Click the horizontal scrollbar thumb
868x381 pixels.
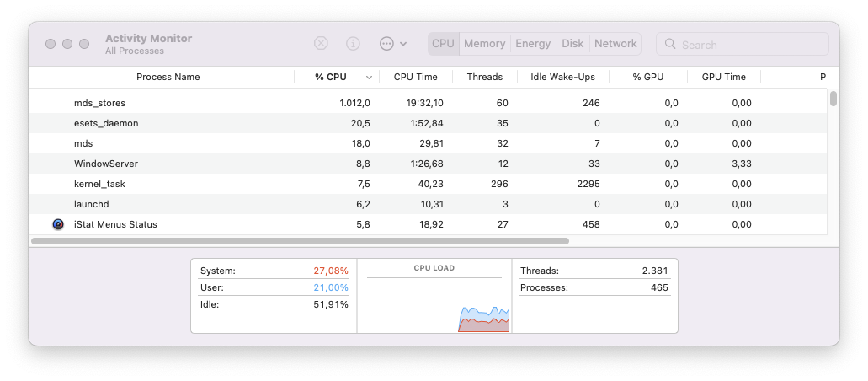pyautogui.click(x=300, y=241)
